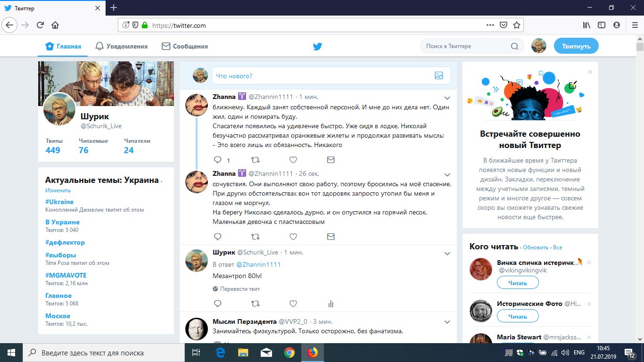Launch Chrome from the taskbar
The height and width of the screenshot is (362, 644).
tap(289, 353)
